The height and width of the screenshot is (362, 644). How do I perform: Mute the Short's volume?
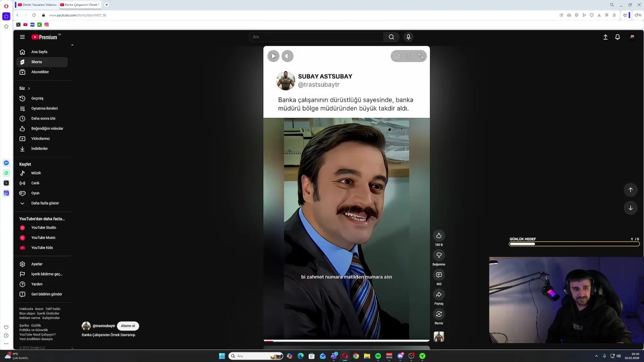(287, 56)
